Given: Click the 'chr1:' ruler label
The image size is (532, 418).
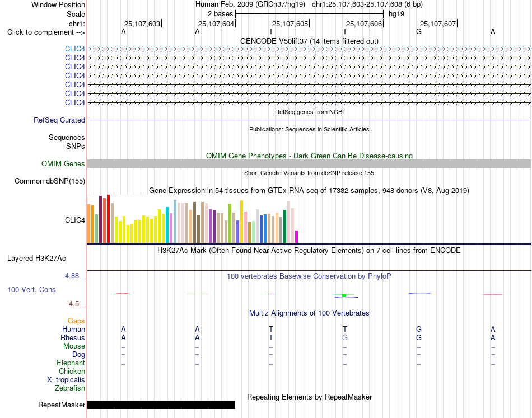Looking at the screenshot, I should 77,24.
